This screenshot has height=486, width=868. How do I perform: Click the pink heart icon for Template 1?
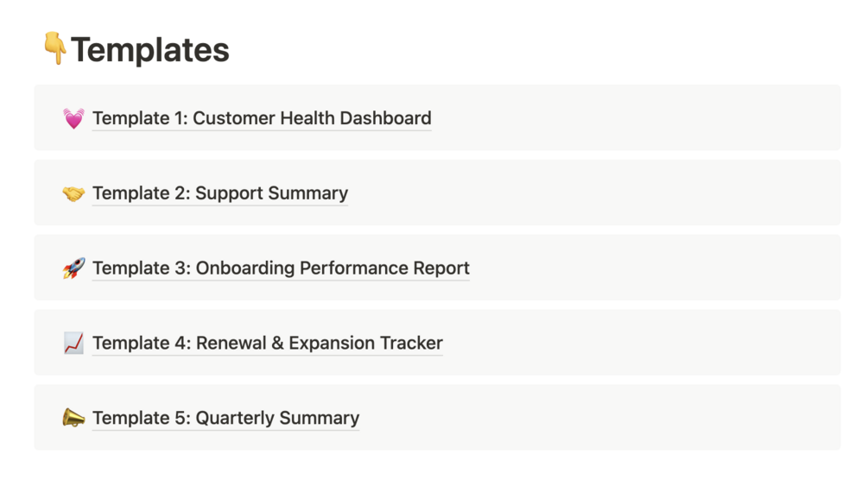point(73,118)
